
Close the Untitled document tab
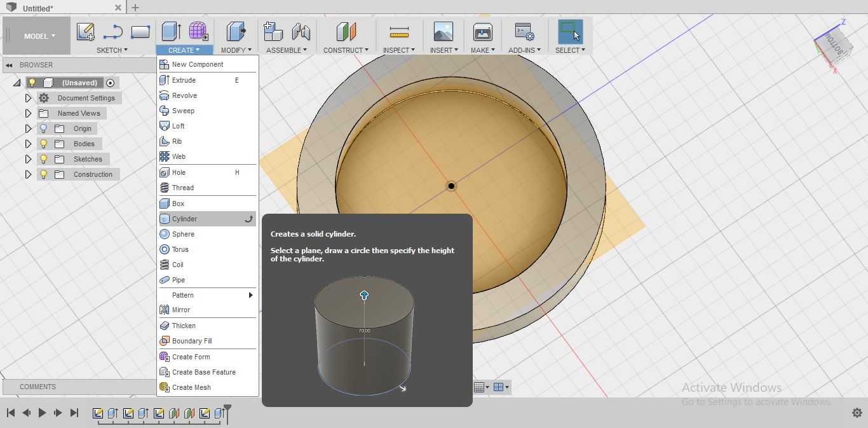pos(118,8)
